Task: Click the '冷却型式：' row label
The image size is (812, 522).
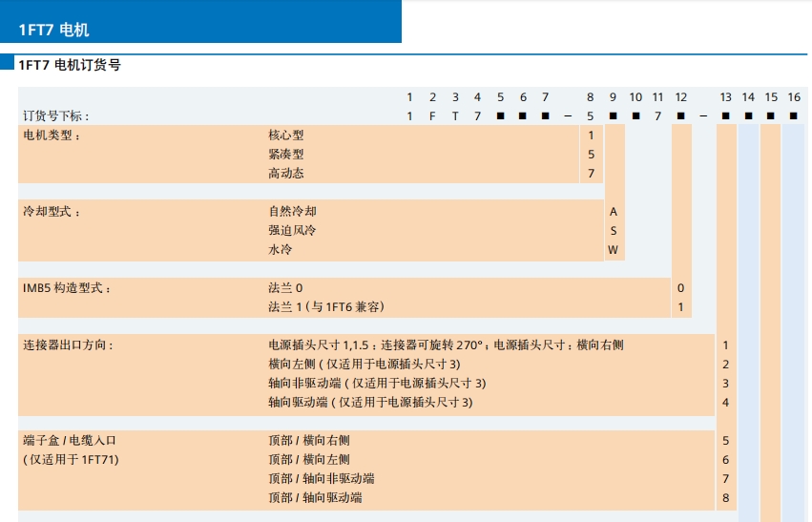Action: [x=52, y=211]
